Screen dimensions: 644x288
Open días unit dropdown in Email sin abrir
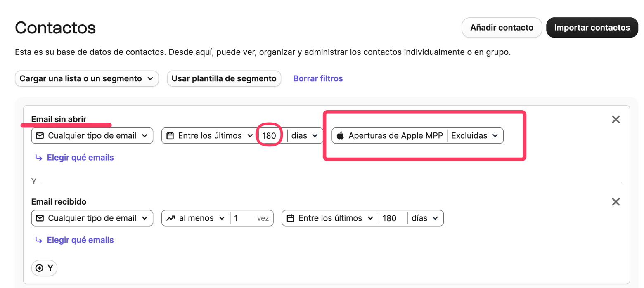pos(305,136)
